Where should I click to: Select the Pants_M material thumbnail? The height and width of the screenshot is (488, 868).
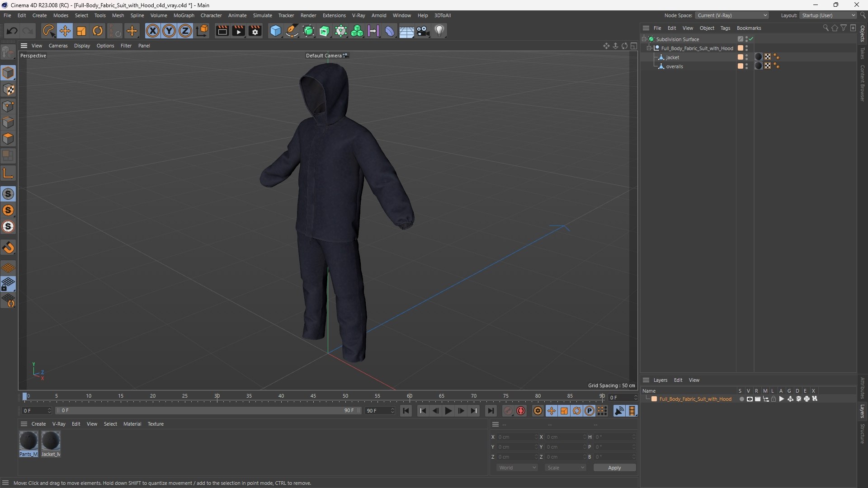tap(28, 444)
